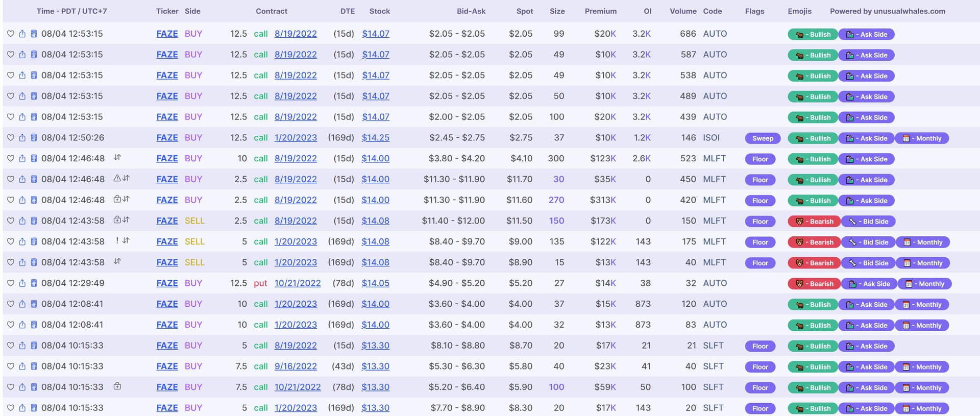Viewport: 980px width, 416px height.
Task: Click the Floor flag on the $123K row
Action: click(x=760, y=159)
